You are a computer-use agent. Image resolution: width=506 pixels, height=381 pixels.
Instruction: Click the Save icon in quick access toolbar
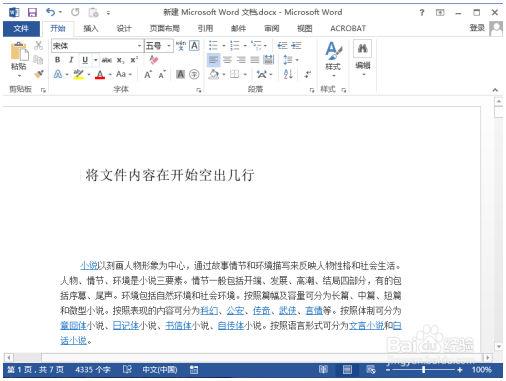[x=32, y=13]
